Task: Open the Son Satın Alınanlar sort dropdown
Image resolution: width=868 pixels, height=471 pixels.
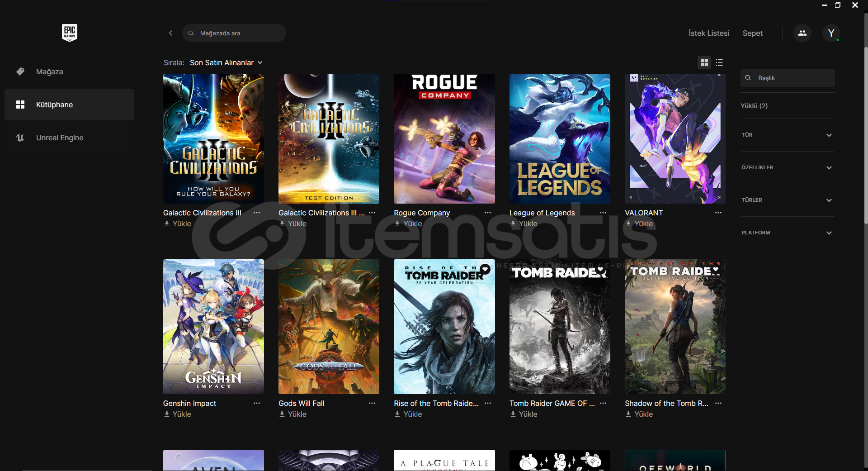Action: pyautogui.click(x=226, y=62)
